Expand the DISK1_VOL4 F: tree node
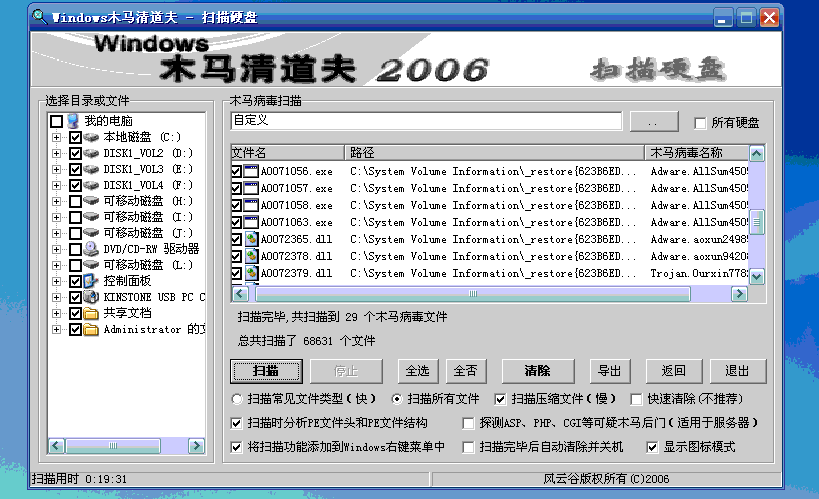This screenshot has width=819, height=499. pyautogui.click(x=56, y=185)
